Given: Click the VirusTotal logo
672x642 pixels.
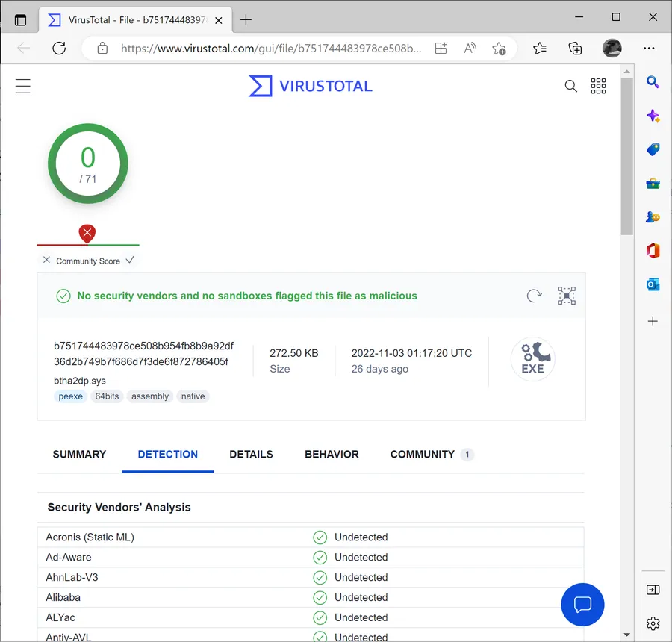Looking at the screenshot, I should 311,86.
